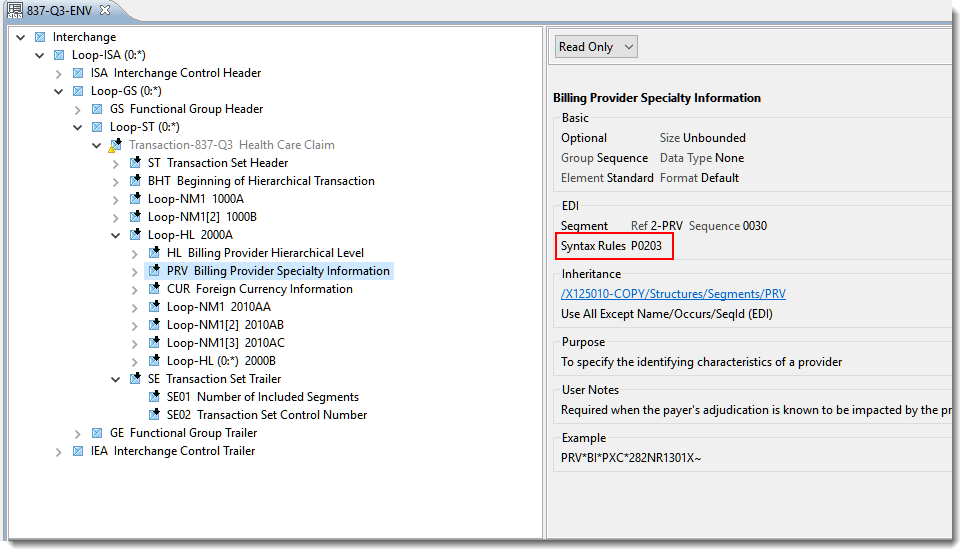Expand the BHT Beginning of Hierarchical Transaction node
This screenshot has height=556, width=967.
pyautogui.click(x=117, y=181)
